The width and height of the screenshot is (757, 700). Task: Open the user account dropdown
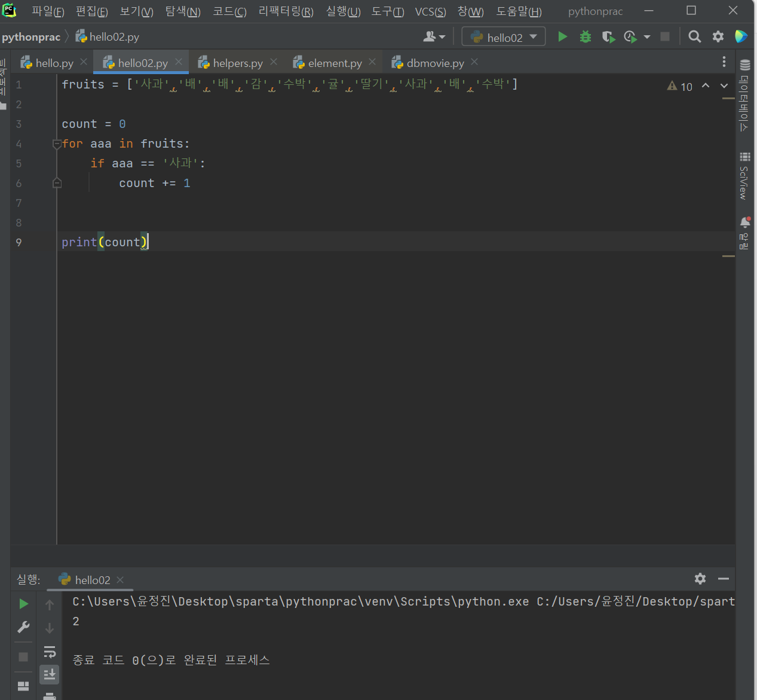click(434, 37)
